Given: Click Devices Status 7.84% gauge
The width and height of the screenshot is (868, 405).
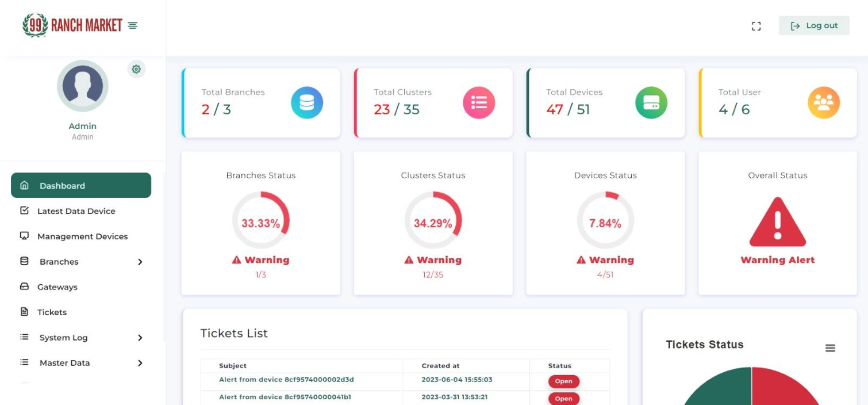Looking at the screenshot, I should pyautogui.click(x=605, y=221).
